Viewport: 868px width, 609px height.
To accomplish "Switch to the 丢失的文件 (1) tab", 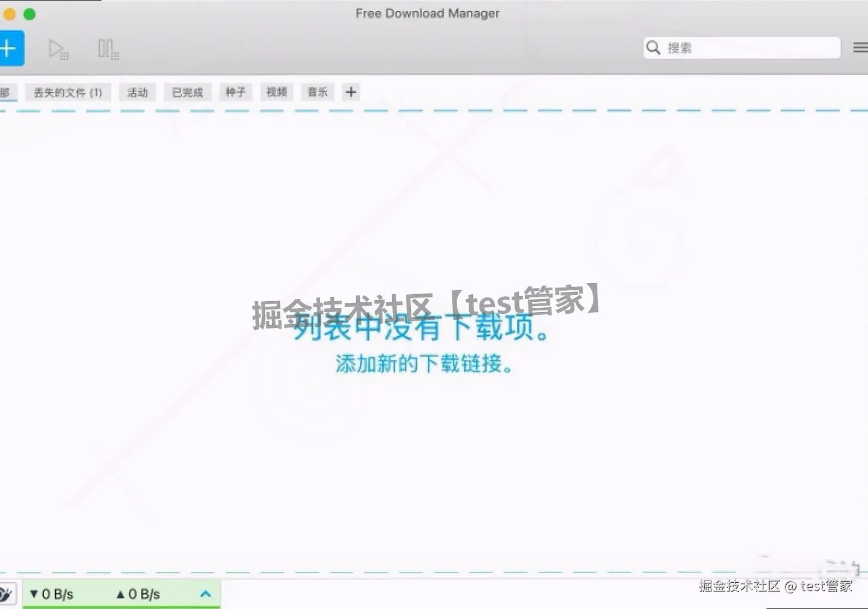I will (x=68, y=92).
